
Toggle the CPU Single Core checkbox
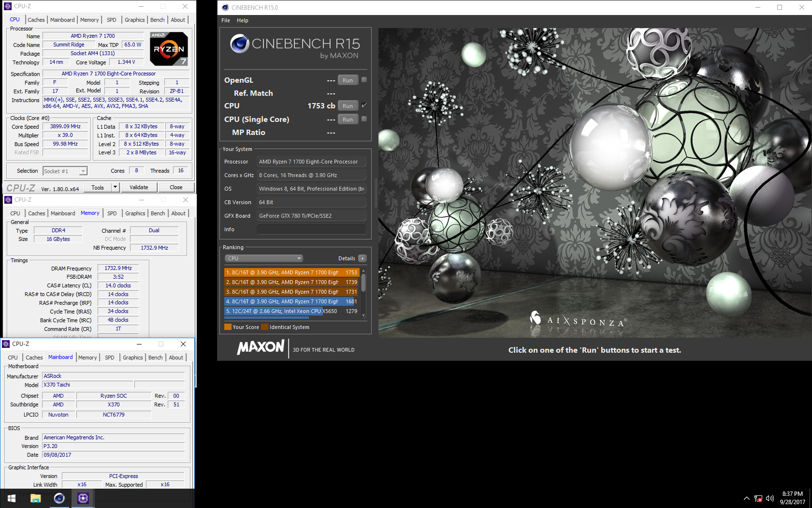point(364,119)
